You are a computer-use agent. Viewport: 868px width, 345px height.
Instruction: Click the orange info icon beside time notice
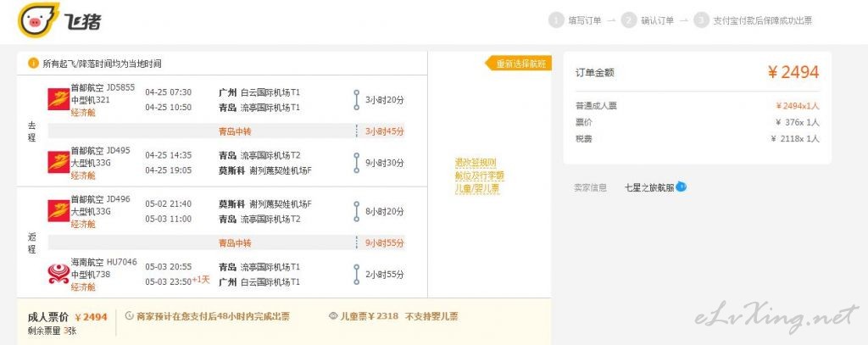(x=33, y=63)
